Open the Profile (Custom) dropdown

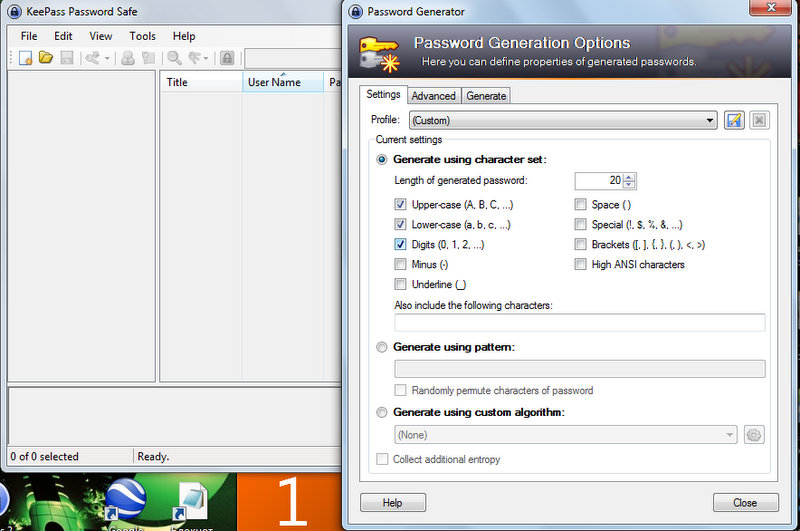click(563, 120)
